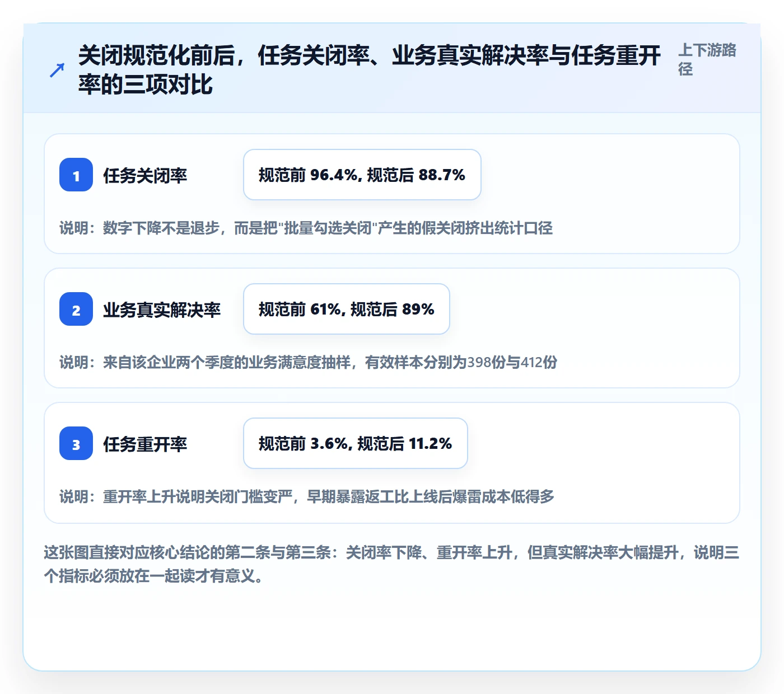Click the summary paragraph starting 这张图直接对应核心结论
This screenshot has width=784, height=694.
(x=391, y=564)
